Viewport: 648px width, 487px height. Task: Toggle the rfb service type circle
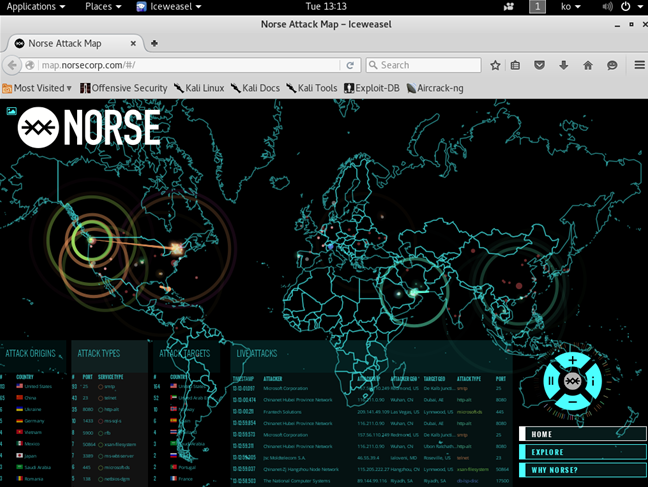pos(100,433)
